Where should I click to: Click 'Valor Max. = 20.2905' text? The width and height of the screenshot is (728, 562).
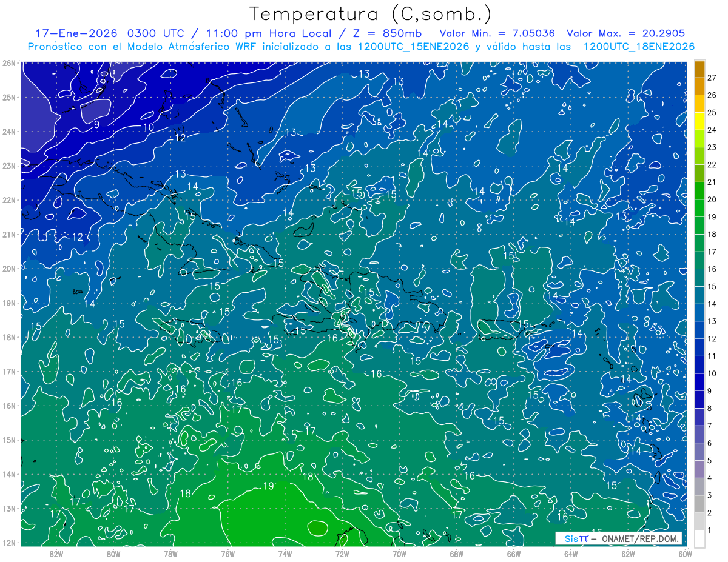coord(626,33)
